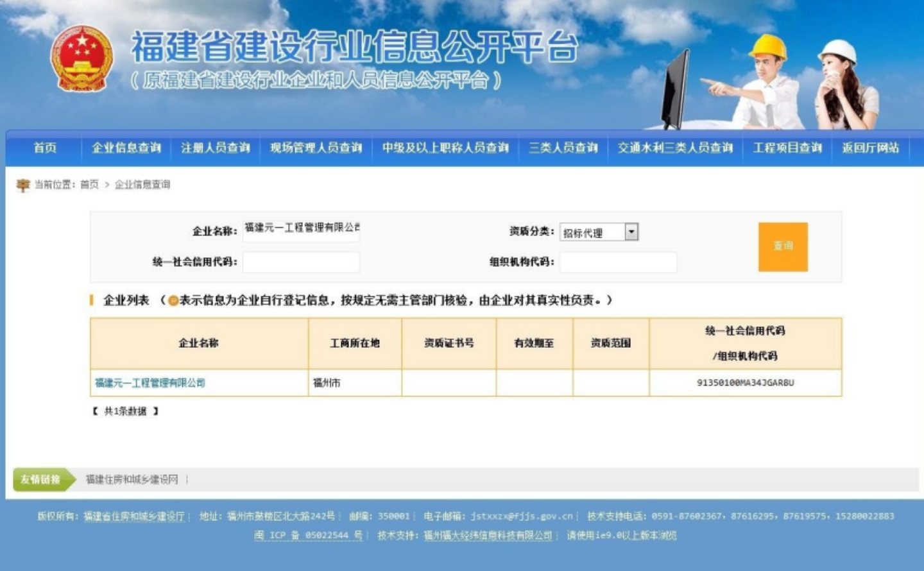This screenshot has height=571, width=924.
Task: Open the 首页 navigation tab
Action: pos(45,148)
